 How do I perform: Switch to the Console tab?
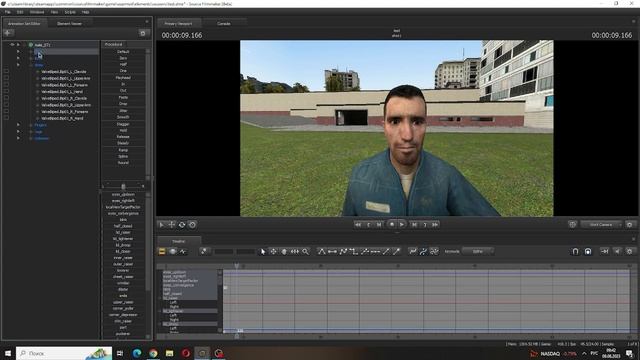click(224, 24)
